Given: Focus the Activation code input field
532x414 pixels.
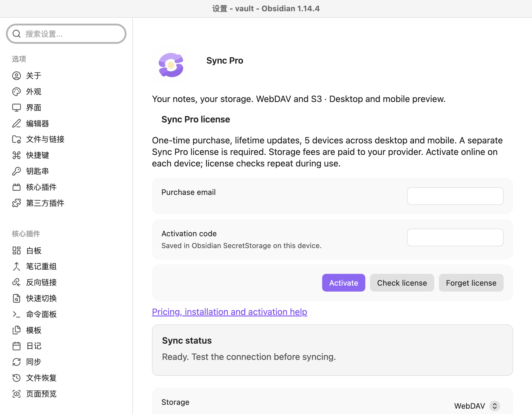Looking at the screenshot, I should [455, 237].
